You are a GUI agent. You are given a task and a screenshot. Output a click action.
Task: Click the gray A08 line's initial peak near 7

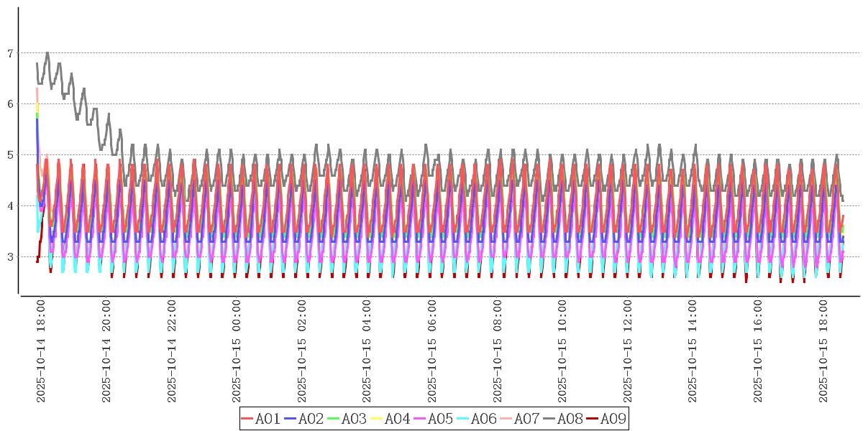pos(47,52)
